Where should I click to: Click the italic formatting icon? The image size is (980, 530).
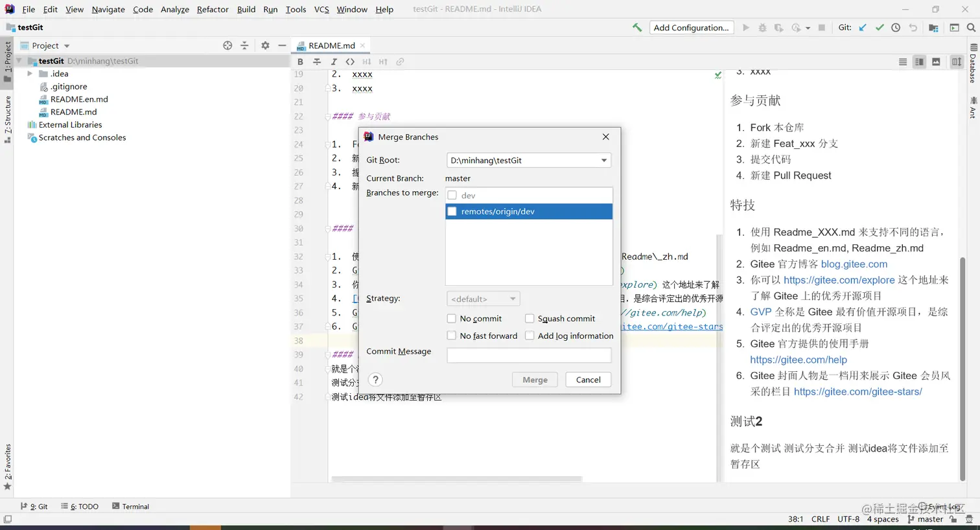click(x=334, y=62)
